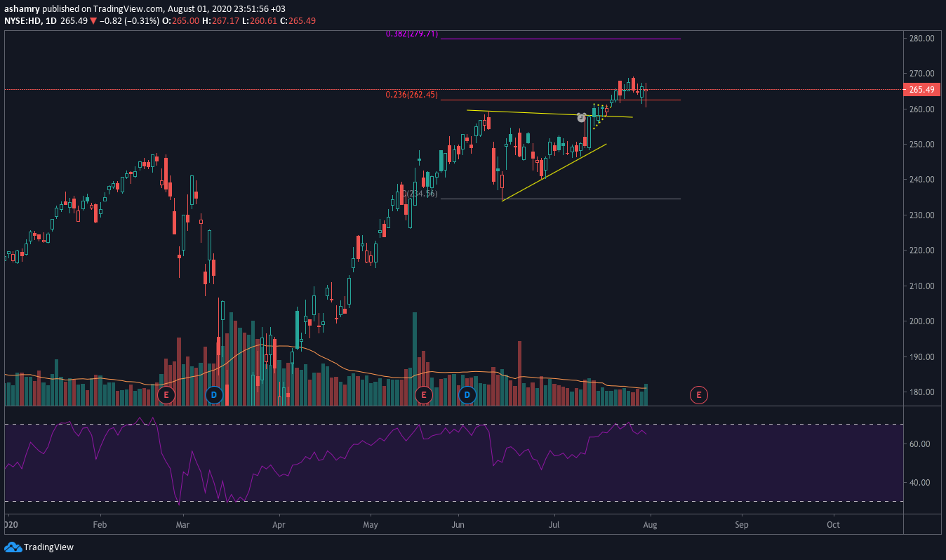This screenshot has height=560, width=946.
Task: Click the 180.00 price axis label
Action: (921, 392)
